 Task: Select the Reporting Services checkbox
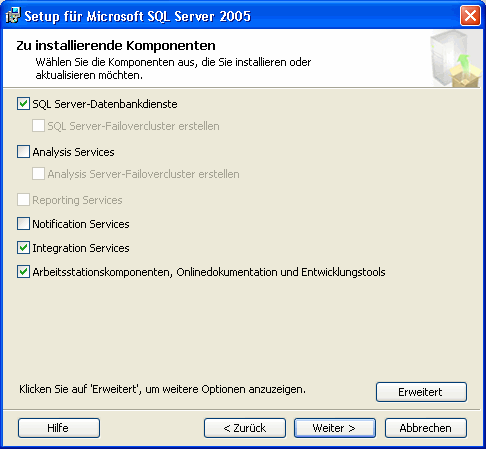(23, 200)
